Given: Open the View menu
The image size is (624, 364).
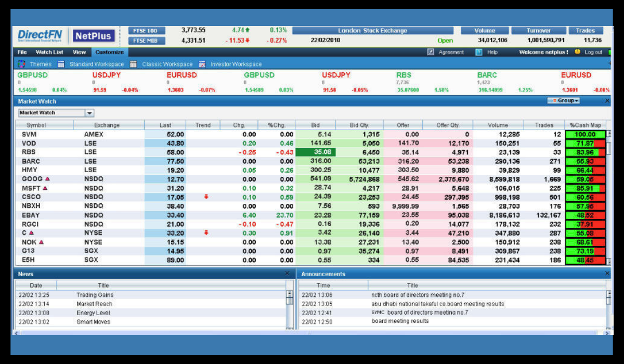Looking at the screenshot, I should point(79,52).
